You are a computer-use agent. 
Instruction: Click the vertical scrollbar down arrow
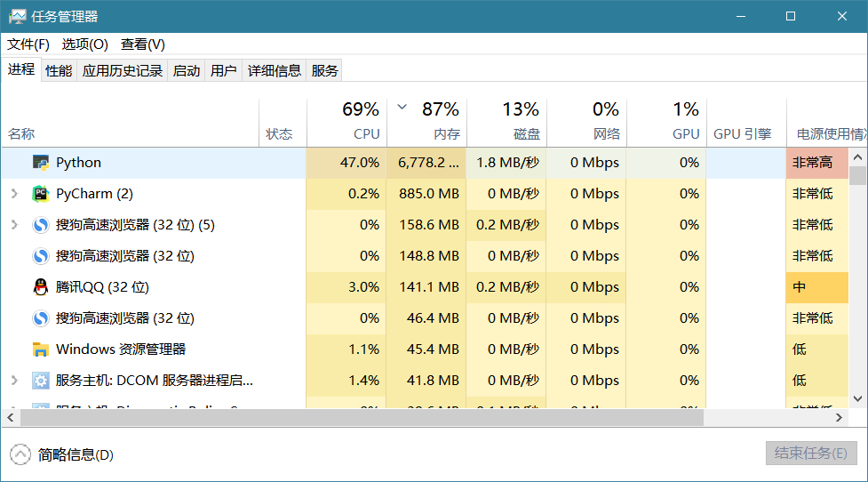[857, 399]
